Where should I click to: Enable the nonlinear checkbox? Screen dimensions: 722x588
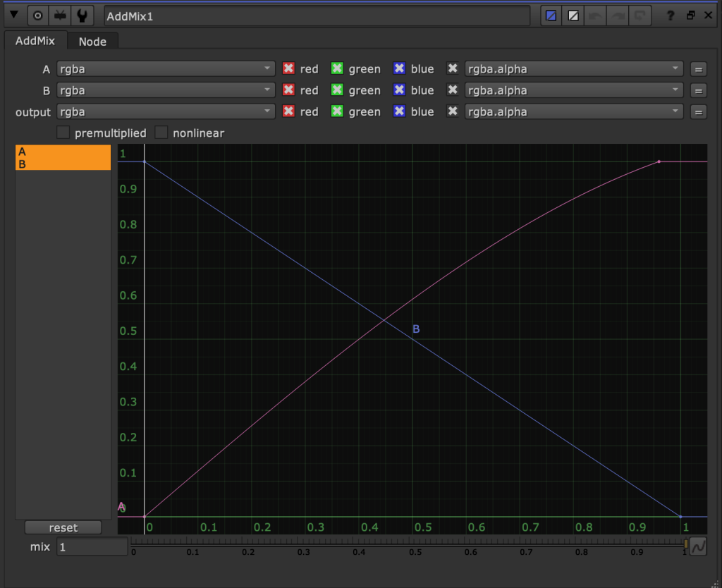coord(161,133)
